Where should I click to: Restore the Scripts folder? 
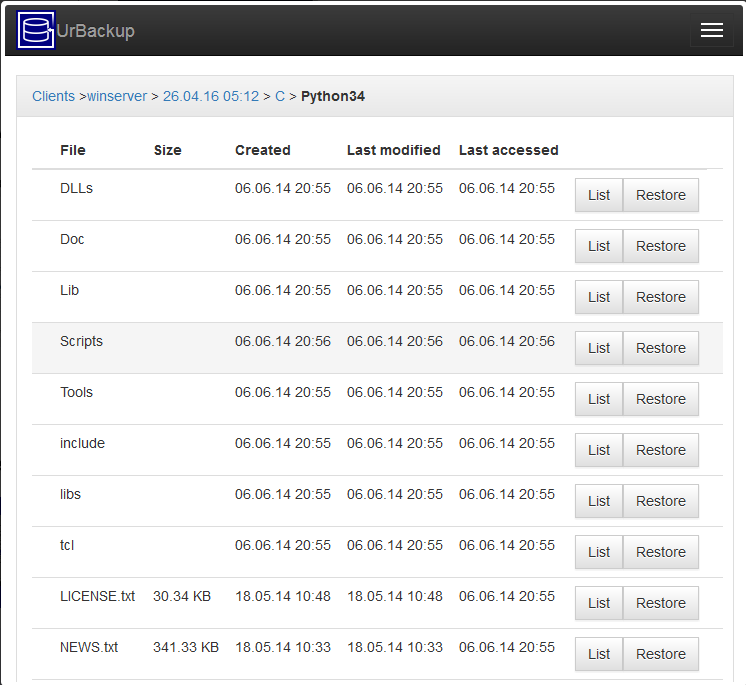661,348
